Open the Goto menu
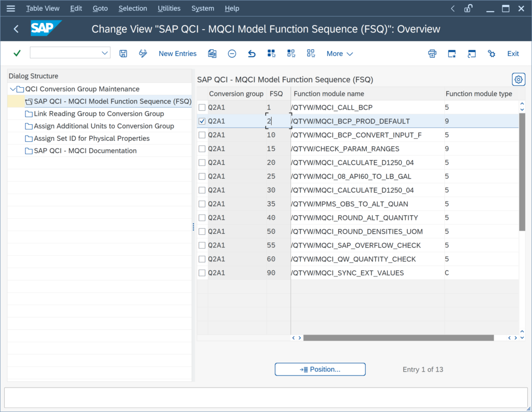 coord(100,8)
